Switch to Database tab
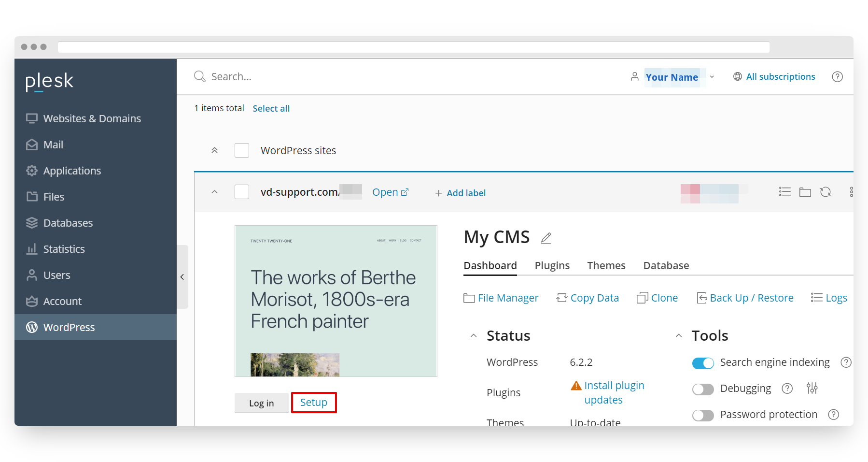The width and height of the screenshot is (868, 462). click(666, 265)
